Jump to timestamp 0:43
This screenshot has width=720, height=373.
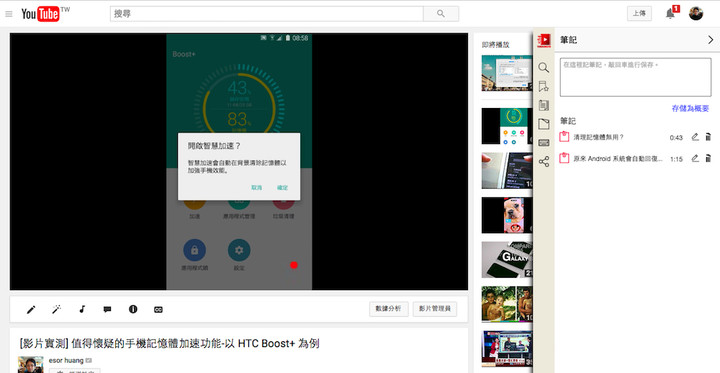tap(676, 137)
